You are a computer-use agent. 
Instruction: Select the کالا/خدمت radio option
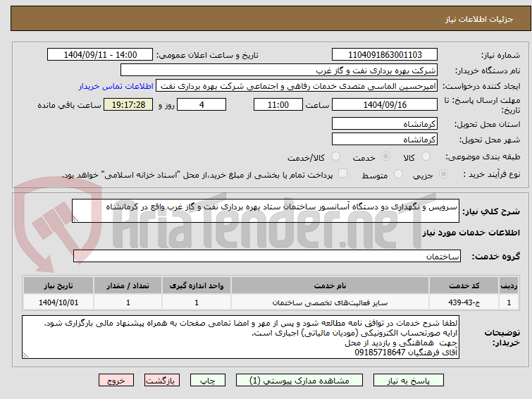(x=336, y=156)
